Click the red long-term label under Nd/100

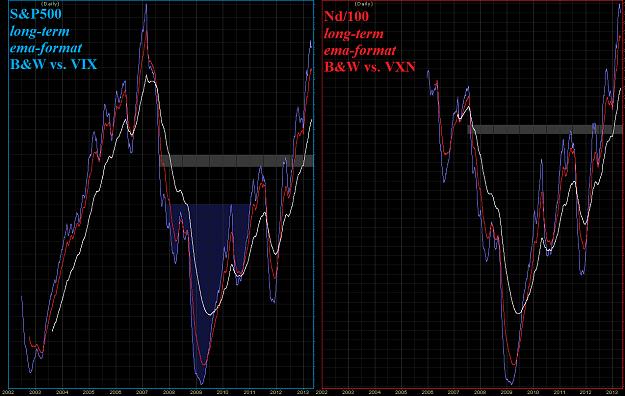pos(354,33)
